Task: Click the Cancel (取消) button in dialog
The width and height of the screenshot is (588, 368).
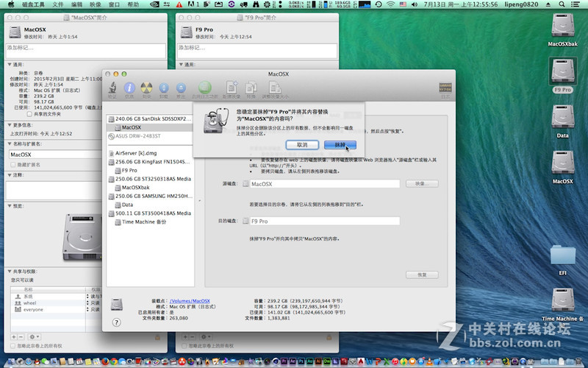Action: pyautogui.click(x=302, y=145)
